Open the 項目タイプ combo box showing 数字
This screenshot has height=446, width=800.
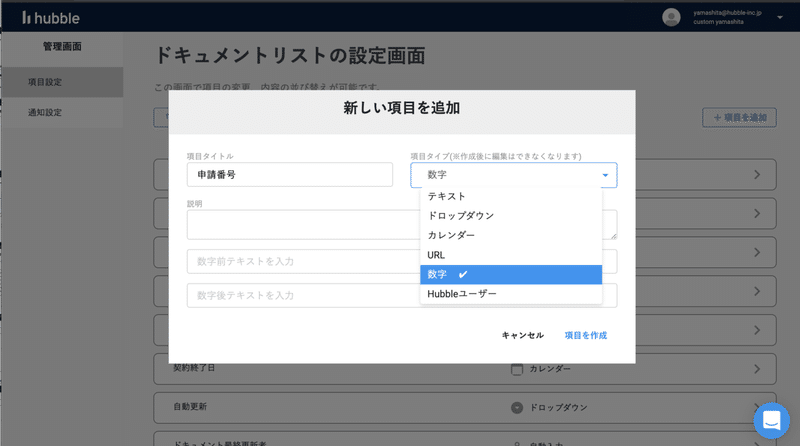pos(514,175)
